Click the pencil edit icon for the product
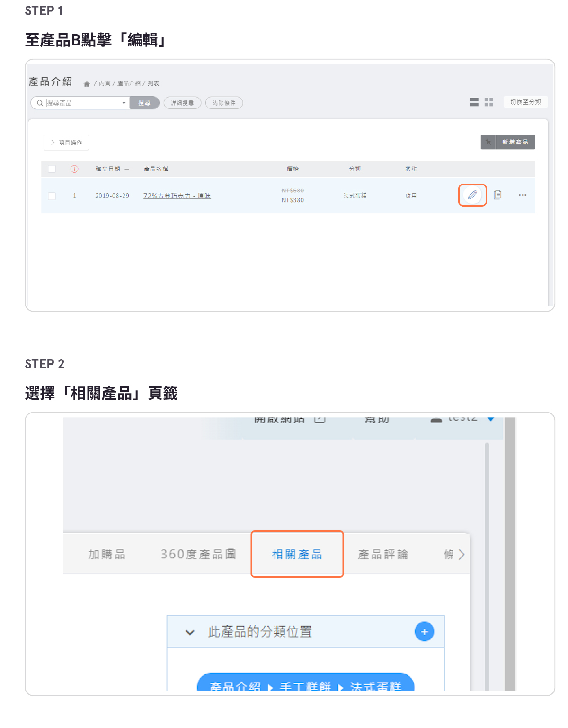Image resolution: width=568 pixels, height=728 pixels. pos(472,195)
